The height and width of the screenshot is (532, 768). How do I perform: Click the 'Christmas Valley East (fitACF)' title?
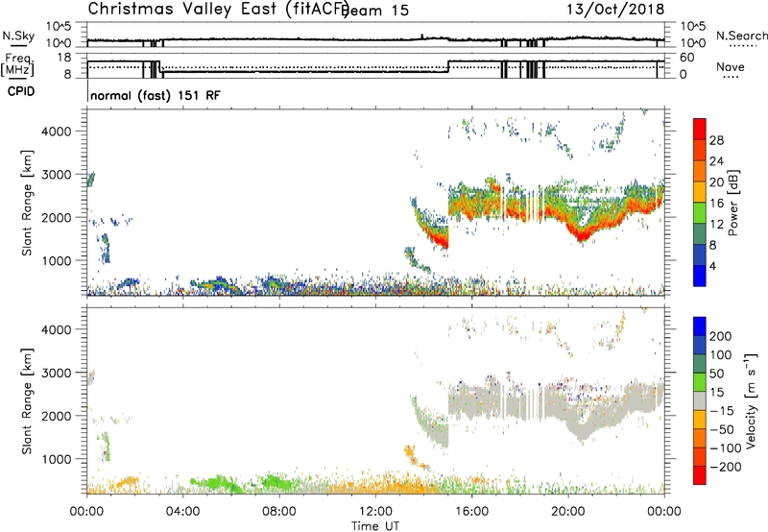coord(219,9)
